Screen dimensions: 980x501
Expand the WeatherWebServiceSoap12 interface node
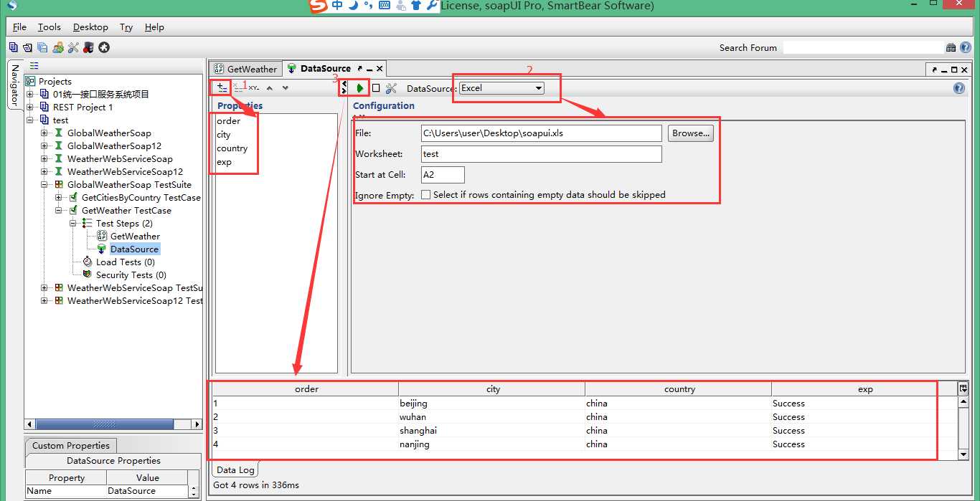tap(44, 172)
